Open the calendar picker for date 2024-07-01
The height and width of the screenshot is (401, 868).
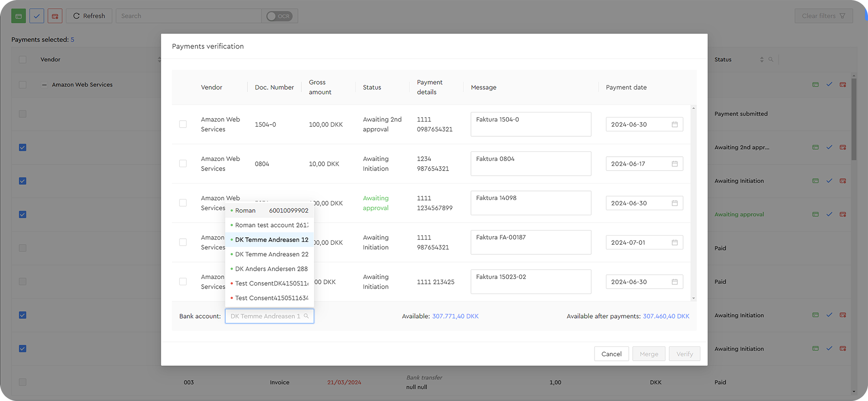pyautogui.click(x=674, y=242)
